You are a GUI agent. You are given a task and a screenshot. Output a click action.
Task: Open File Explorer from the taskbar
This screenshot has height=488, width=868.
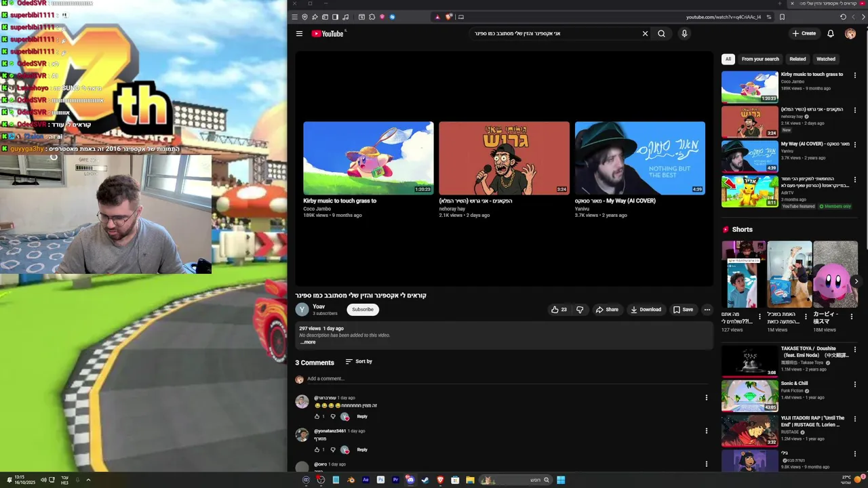click(470, 480)
